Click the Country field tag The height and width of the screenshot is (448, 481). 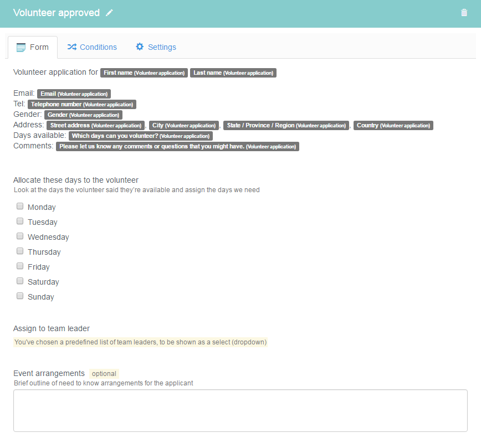[x=393, y=126]
